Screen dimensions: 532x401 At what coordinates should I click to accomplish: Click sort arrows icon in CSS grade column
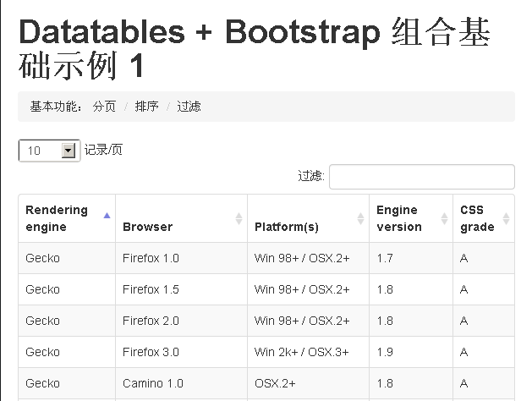[x=506, y=218]
